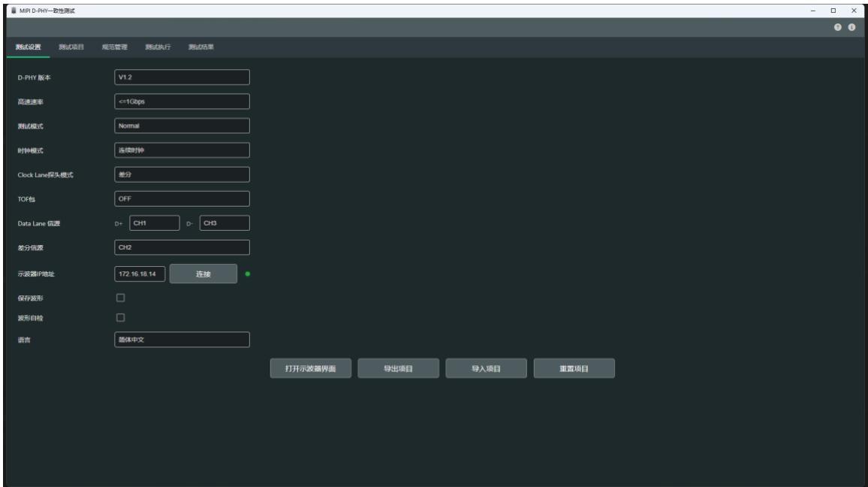
Task: Open the 高速速率 dropdown showing <=1Gbps
Action: point(182,101)
